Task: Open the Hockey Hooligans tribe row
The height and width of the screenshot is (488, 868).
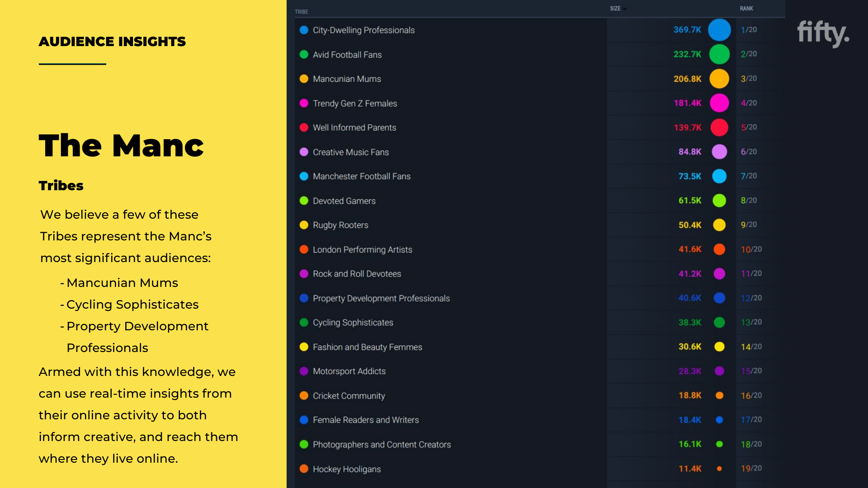Action: [347, 469]
